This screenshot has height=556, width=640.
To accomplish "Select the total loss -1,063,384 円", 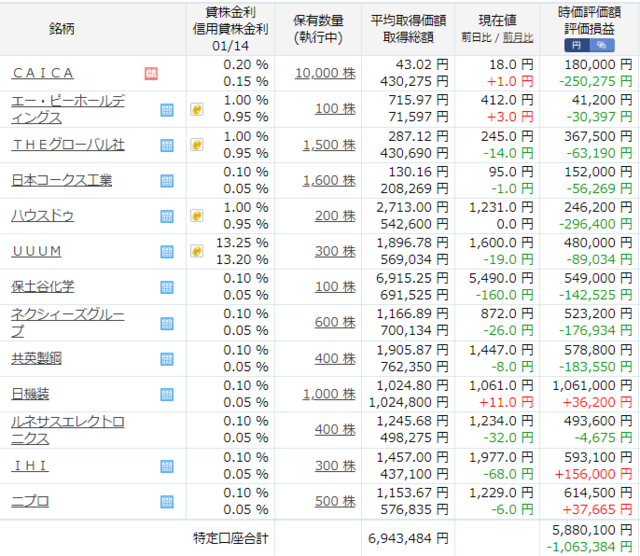I will pos(589,547).
